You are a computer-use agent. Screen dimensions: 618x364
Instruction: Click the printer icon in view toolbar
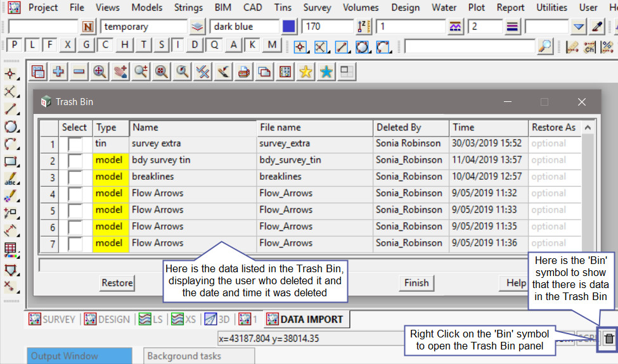pos(243,72)
